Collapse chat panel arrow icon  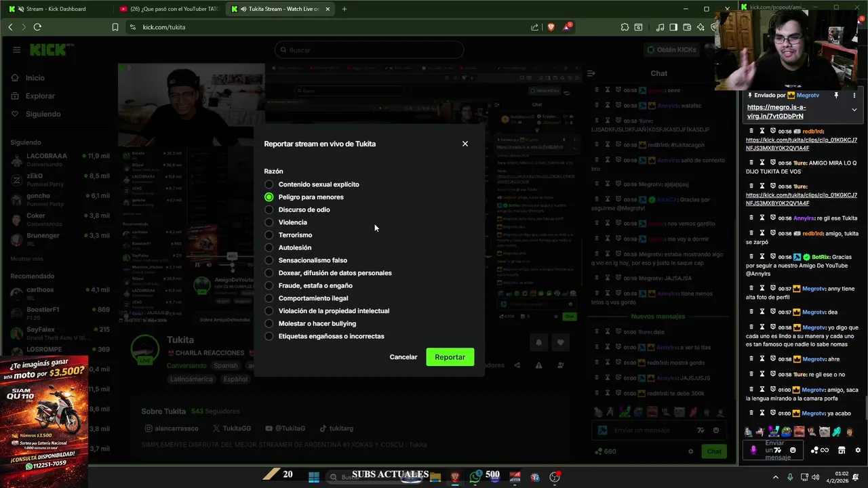coord(591,73)
